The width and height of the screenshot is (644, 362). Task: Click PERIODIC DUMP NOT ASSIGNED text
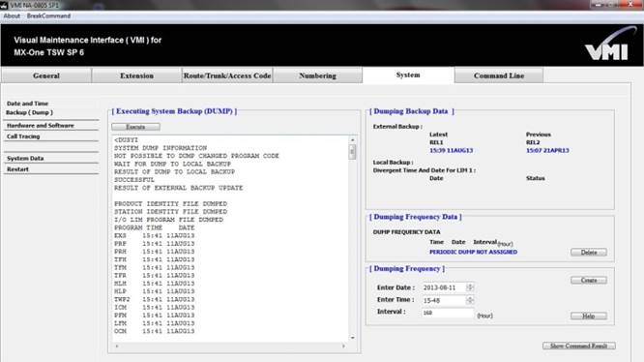coord(473,252)
